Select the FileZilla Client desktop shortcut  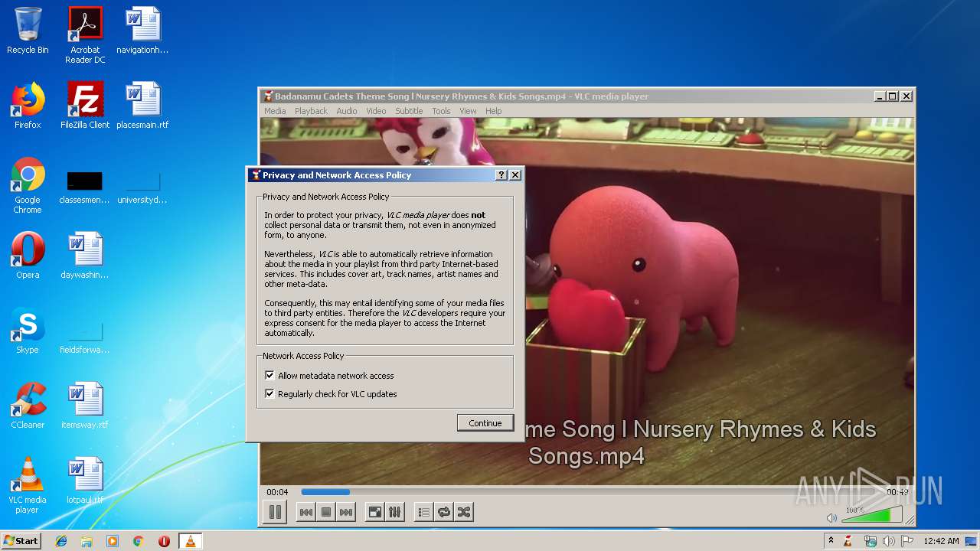coord(85,106)
